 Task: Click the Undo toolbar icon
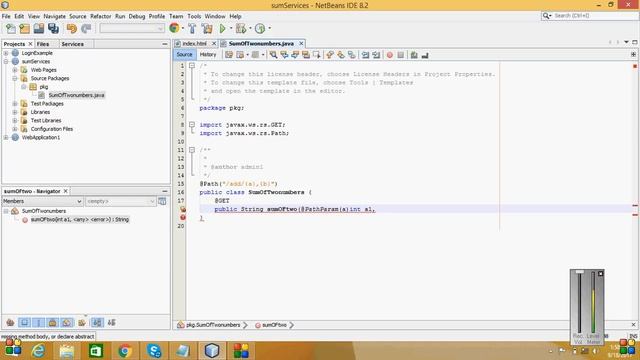(x=72, y=28)
